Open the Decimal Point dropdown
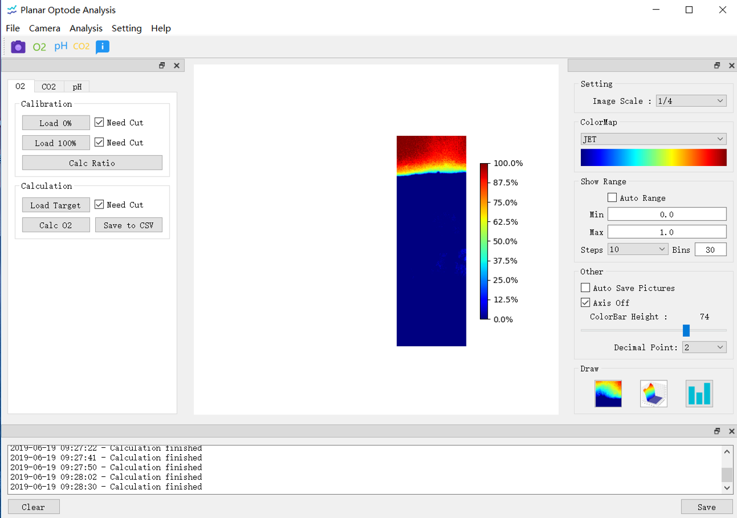738x518 pixels. pos(704,347)
